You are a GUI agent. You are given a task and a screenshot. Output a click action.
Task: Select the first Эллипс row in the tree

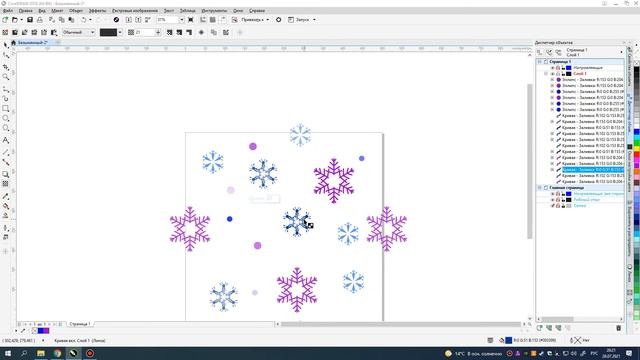(x=593, y=80)
